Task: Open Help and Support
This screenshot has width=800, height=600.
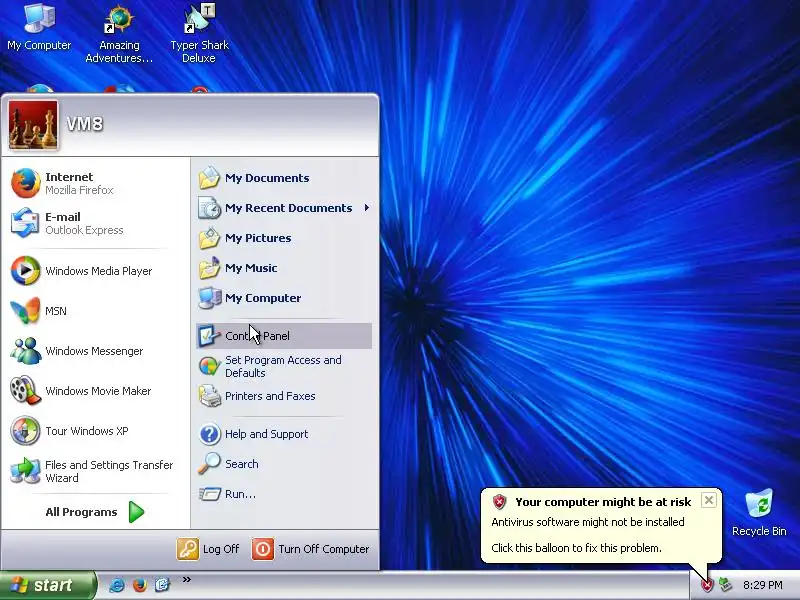Action: point(284,434)
